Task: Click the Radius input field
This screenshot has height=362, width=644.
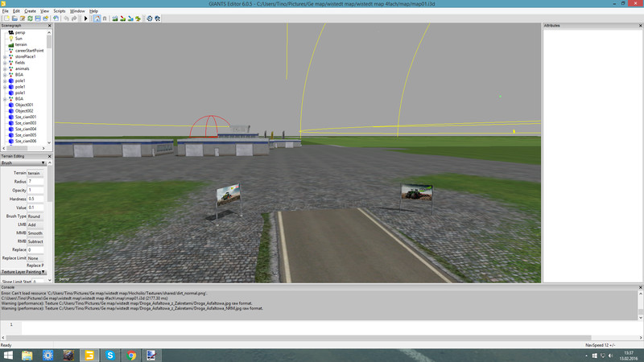Action: [x=36, y=182]
